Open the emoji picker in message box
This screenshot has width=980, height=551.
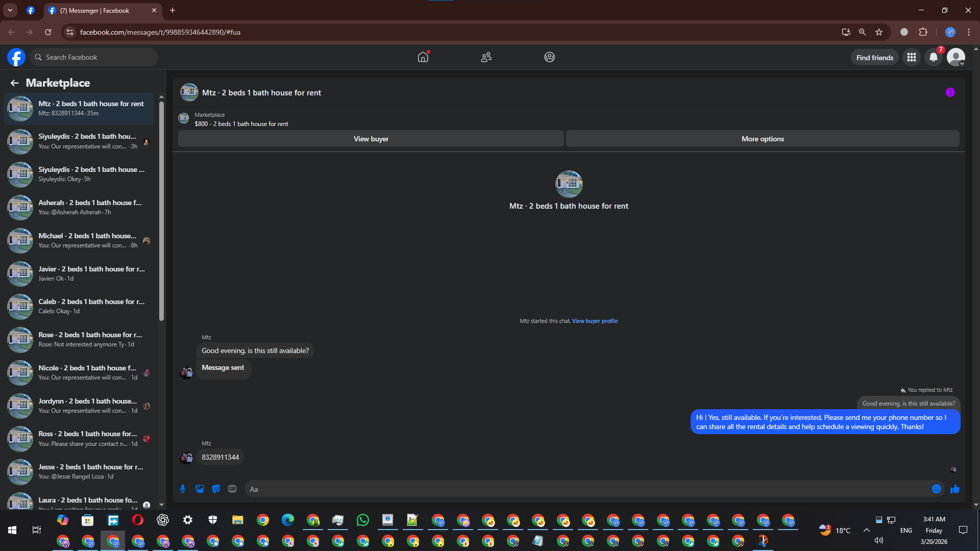pos(936,489)
